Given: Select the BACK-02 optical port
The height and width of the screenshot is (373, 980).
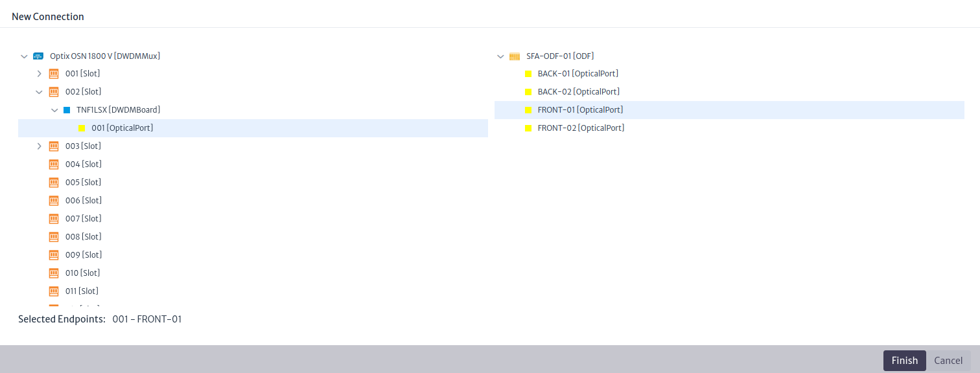Looking at the screenshot, I should pyautogui.click(x=578, y=91).
